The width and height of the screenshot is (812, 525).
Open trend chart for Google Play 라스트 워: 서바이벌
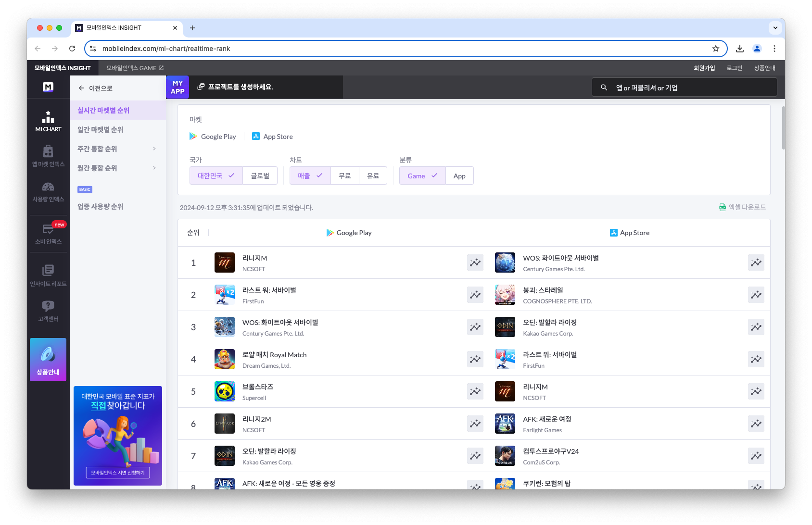click(475, 295)
